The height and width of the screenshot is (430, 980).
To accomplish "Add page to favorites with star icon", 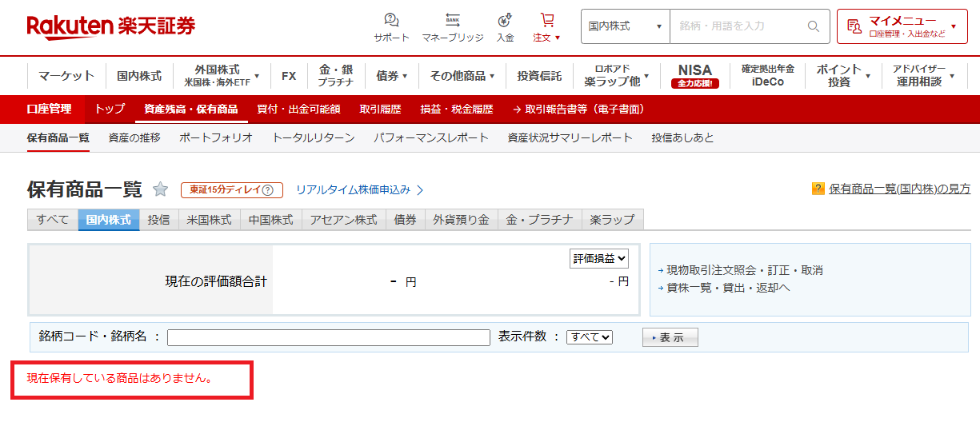I will pos(161,189).
